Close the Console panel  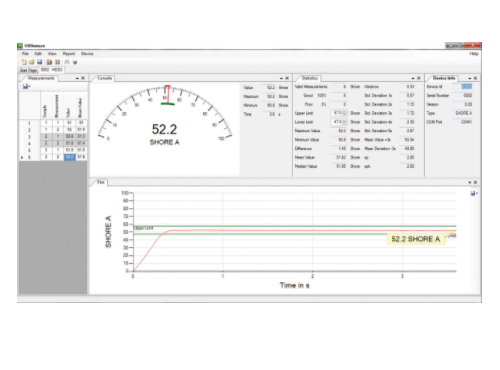(287, 78)
